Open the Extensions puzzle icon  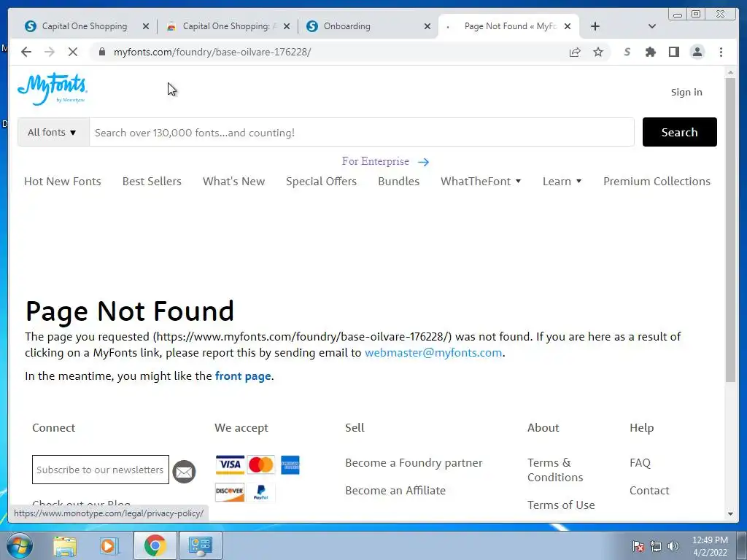pyautogui.click(x=650, y=52)
